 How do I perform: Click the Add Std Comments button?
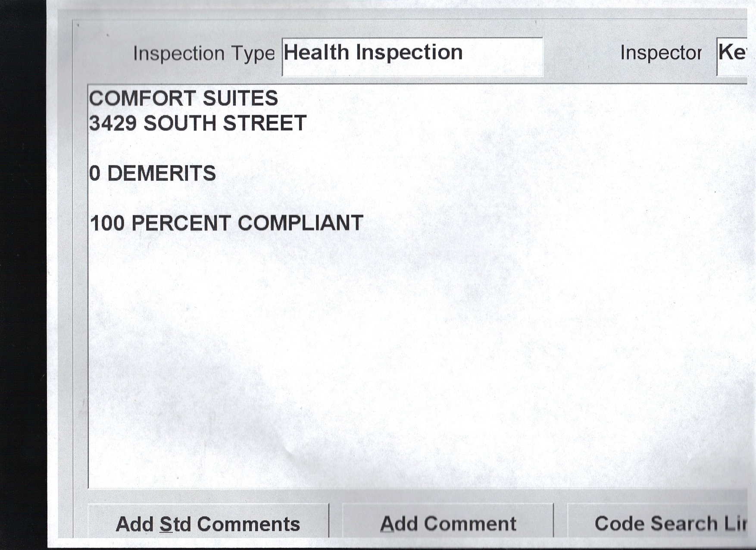click(x=208, y=524)
